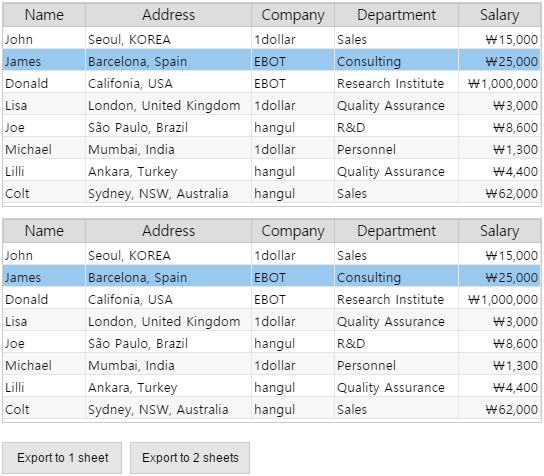Click highlighted James row in bottom grid
Image resolution: width=544 pixels, height=476 pixels.
coord(272,277)
